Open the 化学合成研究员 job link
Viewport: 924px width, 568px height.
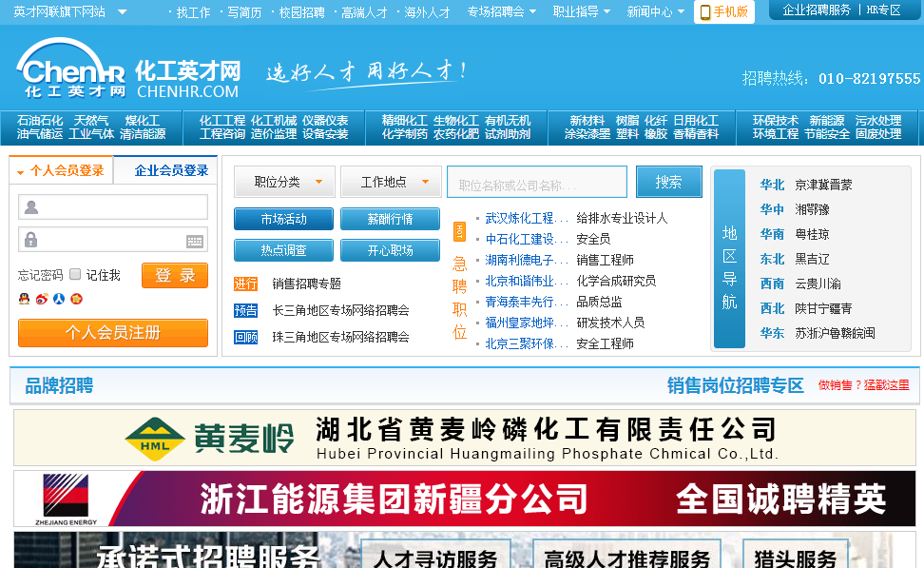tap(616, 281)
